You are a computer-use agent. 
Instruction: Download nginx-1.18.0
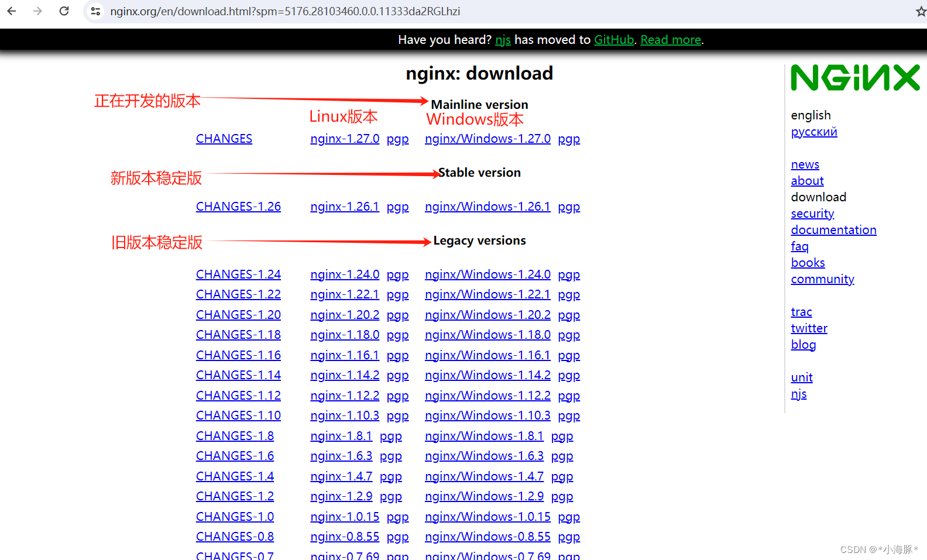[x=345, y=335]
